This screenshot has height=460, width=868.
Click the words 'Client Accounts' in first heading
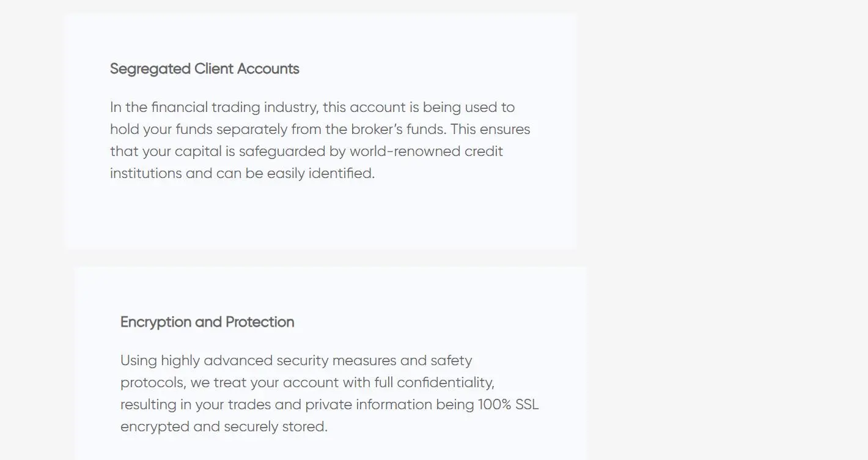pos(247,69)
